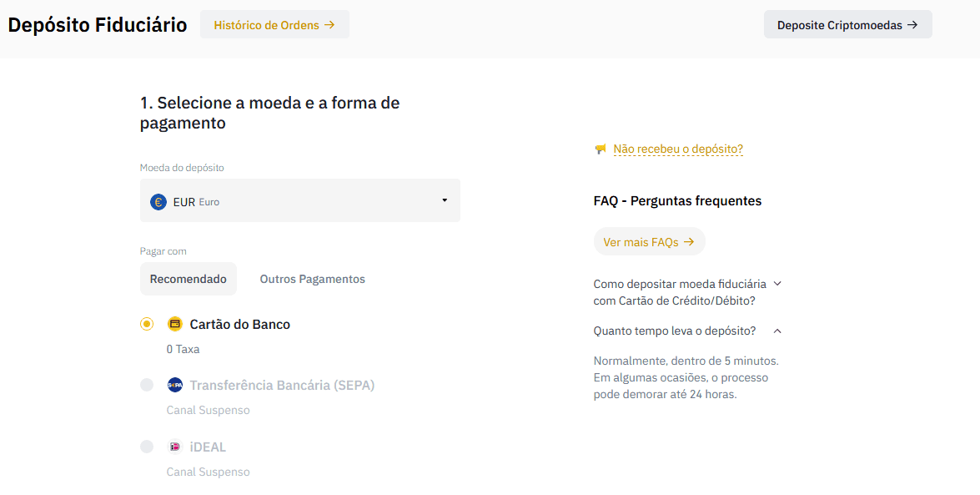
Task: Select the Transferência Bancária (SEPA) radio button
Action: pyautogui.click(x=147, y=385)
